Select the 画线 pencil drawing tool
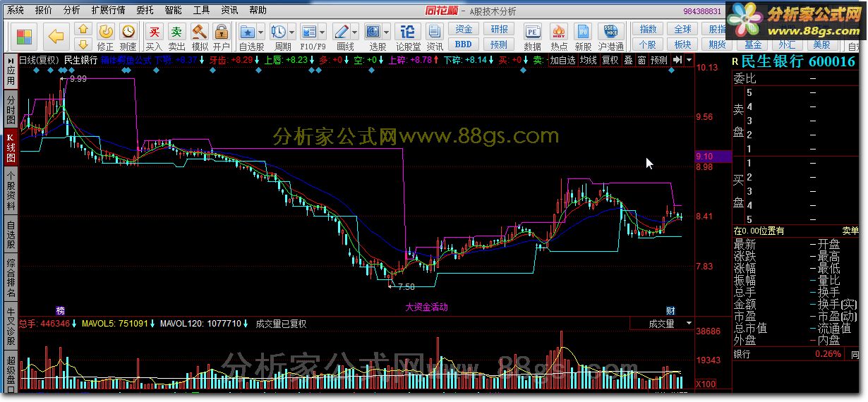This screenshot has height=402, width=868. (x=342, y=32)
